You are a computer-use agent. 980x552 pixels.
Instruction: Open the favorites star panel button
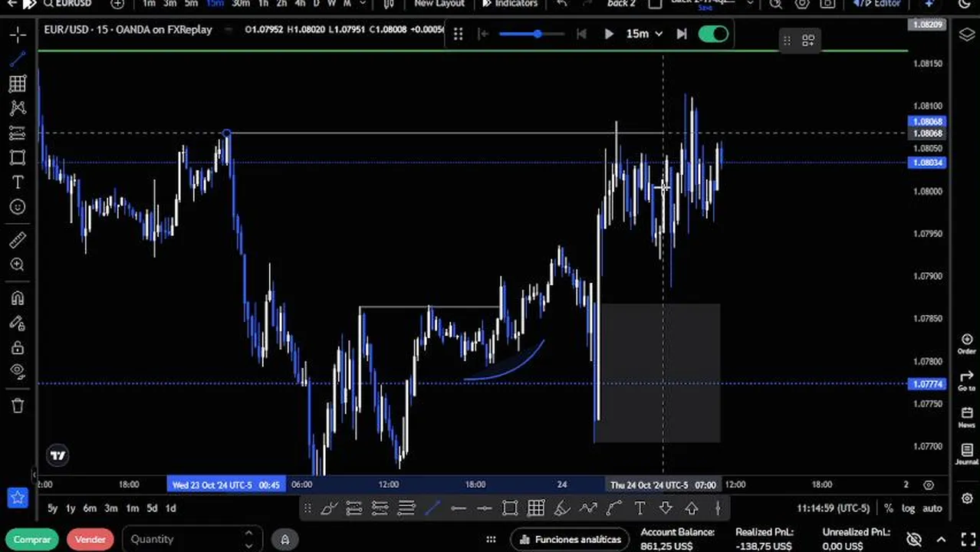coord(18,498)
